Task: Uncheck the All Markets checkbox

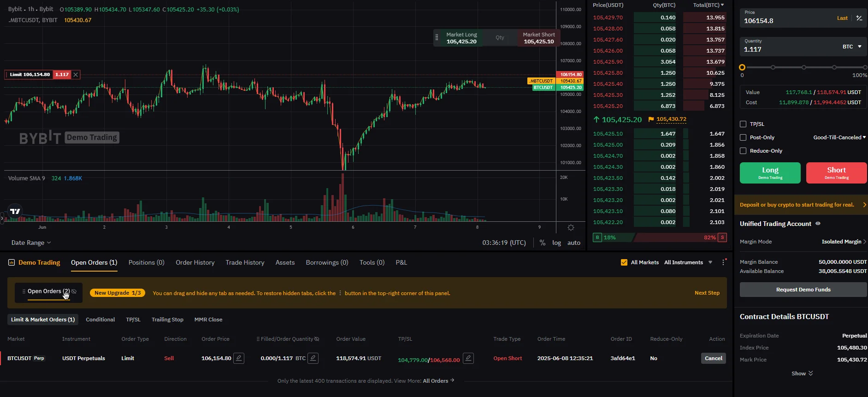Action: coord(624,262)
